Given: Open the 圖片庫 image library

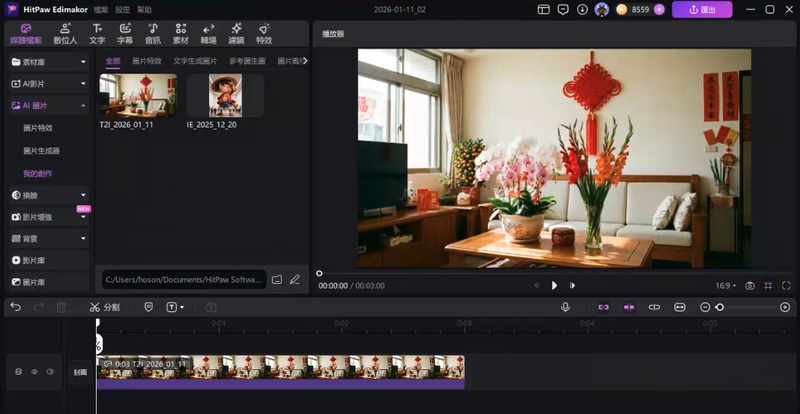Looking at the screenshot, I should 49,282.
